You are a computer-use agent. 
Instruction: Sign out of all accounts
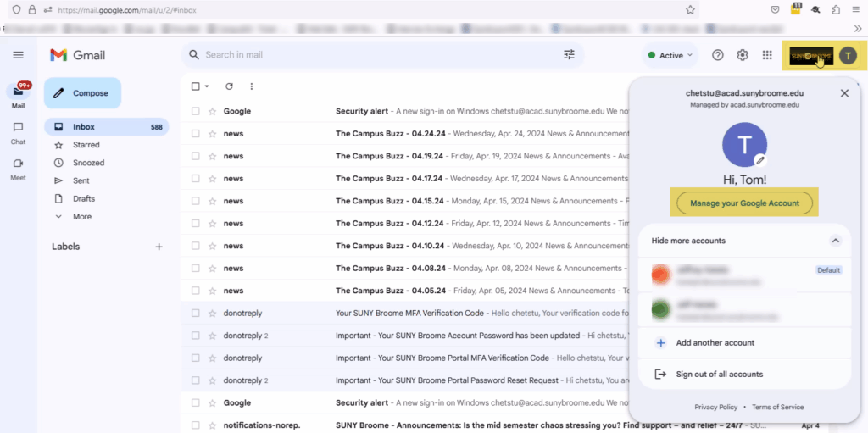click(744, 375)
